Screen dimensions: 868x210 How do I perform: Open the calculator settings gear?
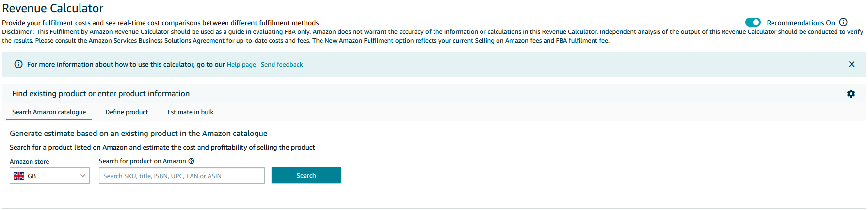tap(851, 94)
